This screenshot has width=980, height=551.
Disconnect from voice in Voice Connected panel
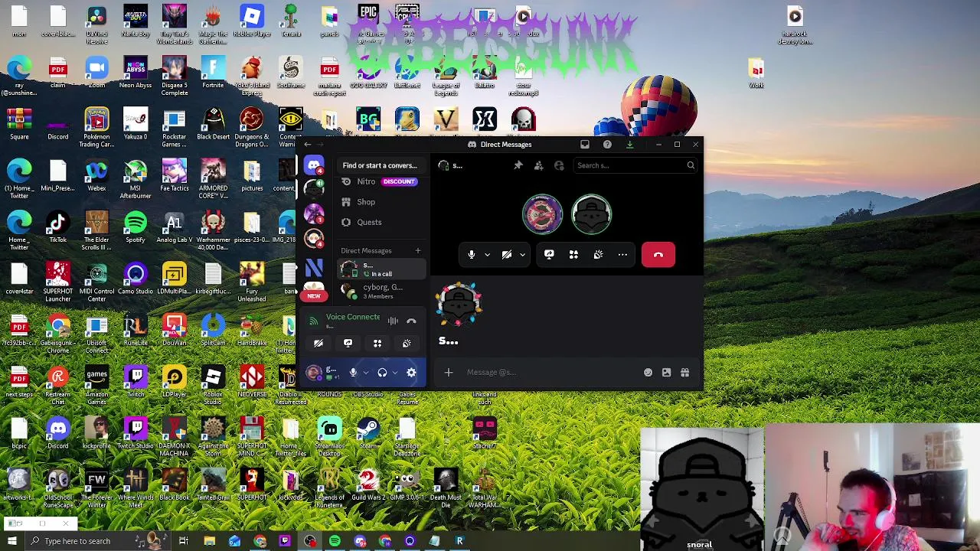tap(411, 321)
